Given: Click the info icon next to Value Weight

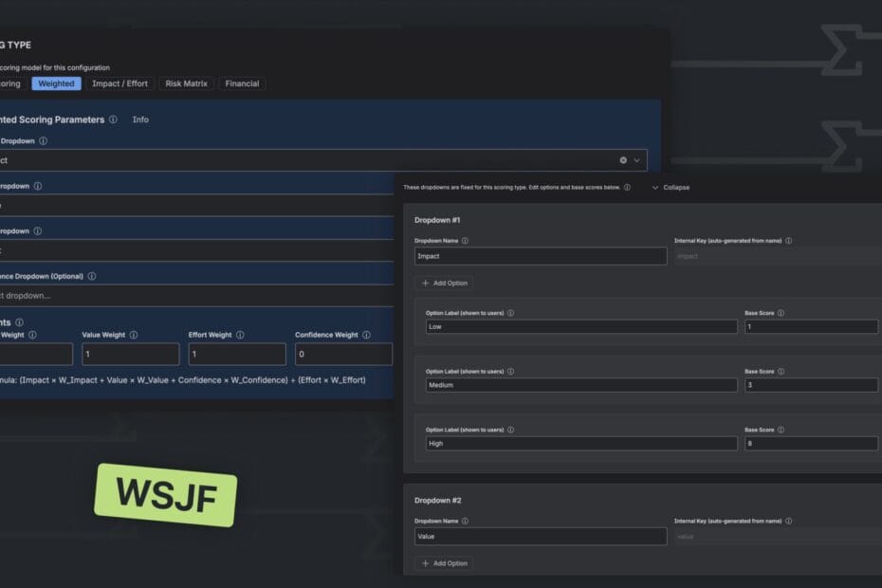Looking at the screenshot, I should pyautogui.click(x=134, y=335).
